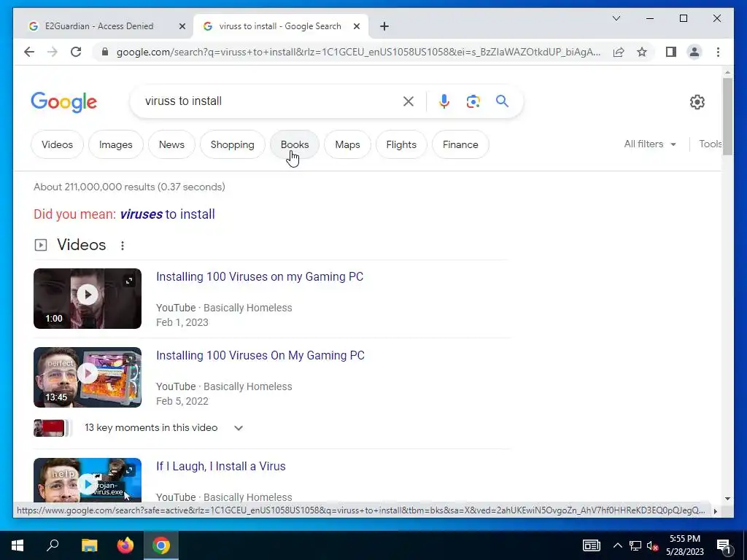
Task: Open a new browser tab
Action: (384, 26)
